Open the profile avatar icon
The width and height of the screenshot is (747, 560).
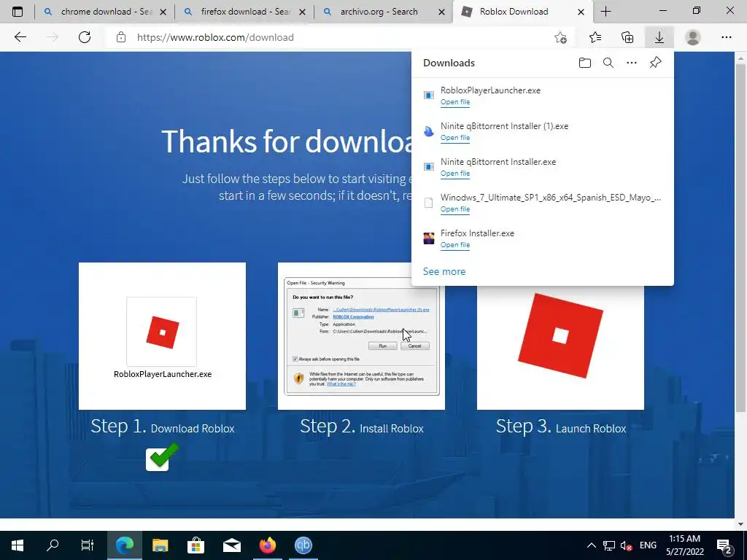tap(693, 37)
